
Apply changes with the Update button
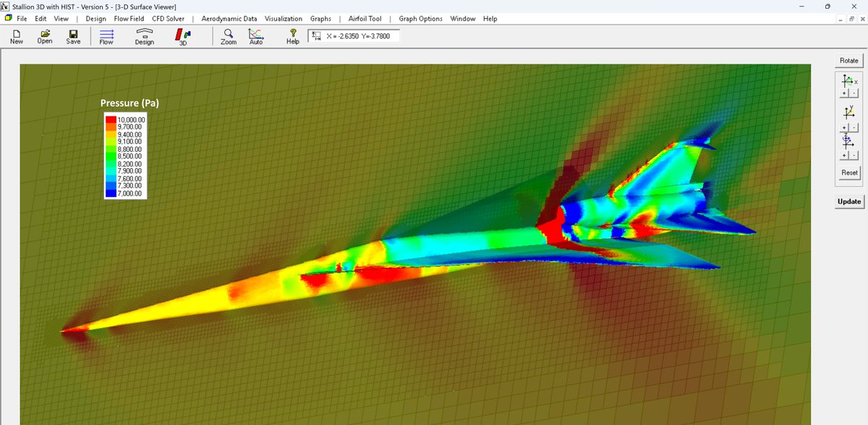coord(848,201)
